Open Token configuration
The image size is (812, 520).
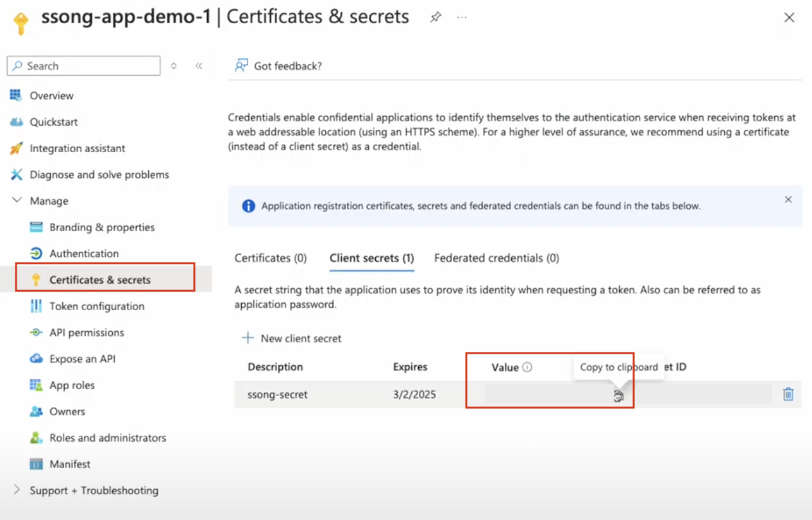point(96,306)
